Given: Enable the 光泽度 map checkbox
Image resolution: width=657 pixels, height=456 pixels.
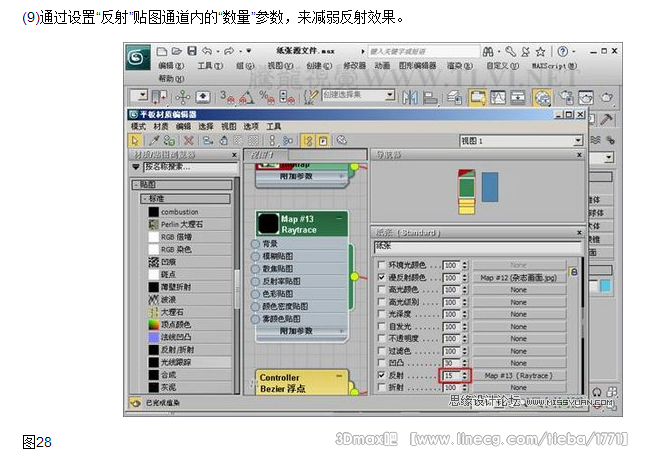Looking at the screenshot, I should coord(381,314).
